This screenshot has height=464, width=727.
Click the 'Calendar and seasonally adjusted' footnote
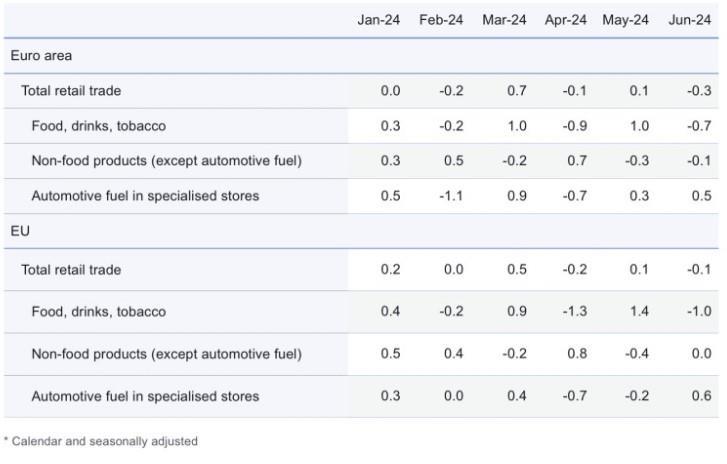(101, 441)
